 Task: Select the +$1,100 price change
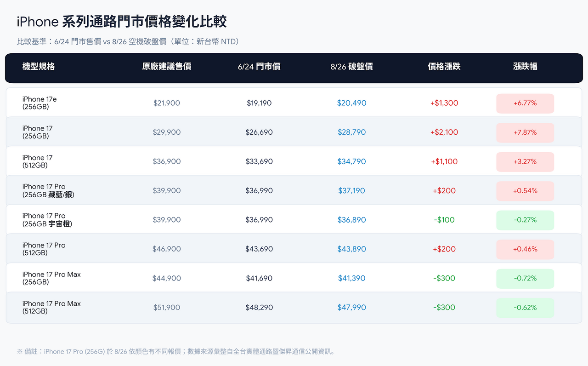tap(444, 161)
